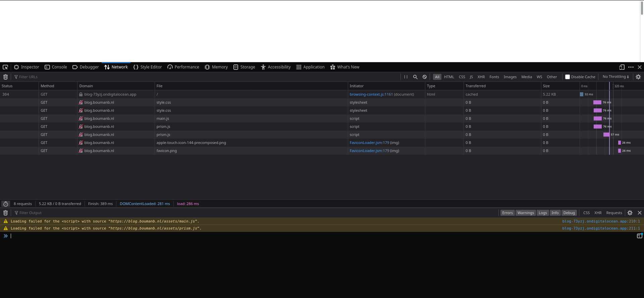
Task: Start performance analysis stopwatch icon
Action: 6,204
